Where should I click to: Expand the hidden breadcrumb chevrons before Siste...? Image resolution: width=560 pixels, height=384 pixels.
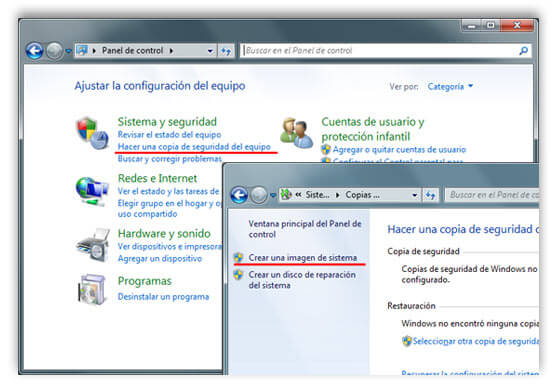(x=298, y=195)
